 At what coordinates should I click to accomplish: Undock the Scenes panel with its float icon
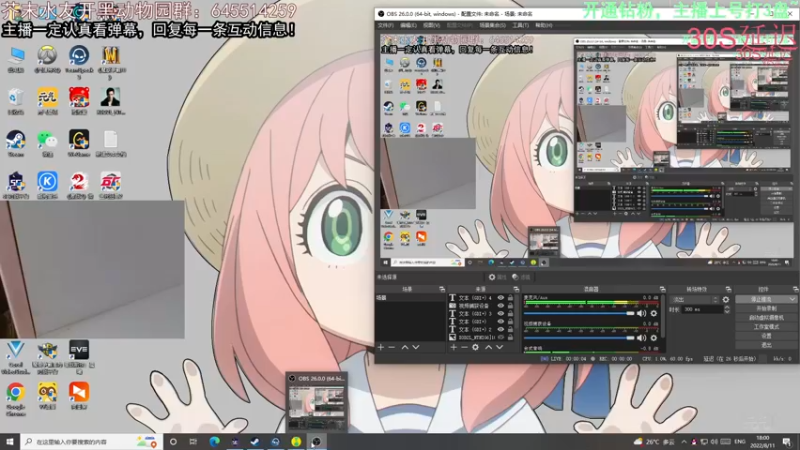(442, 289)
